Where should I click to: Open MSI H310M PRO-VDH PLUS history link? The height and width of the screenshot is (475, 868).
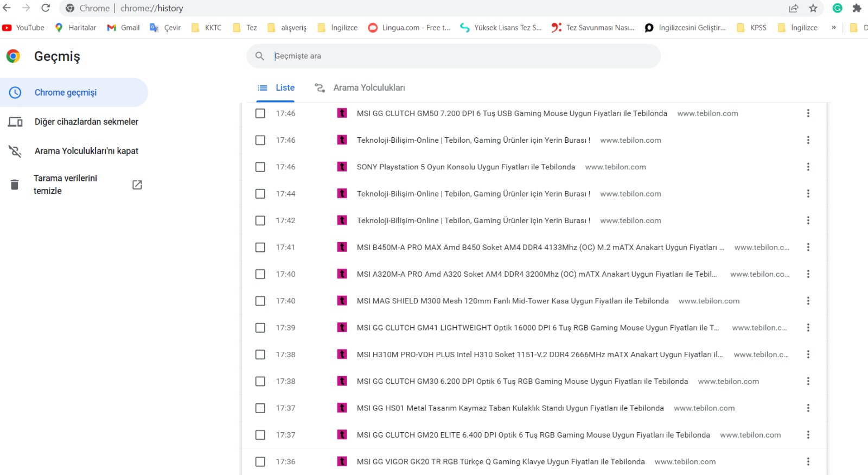point(540,354)
